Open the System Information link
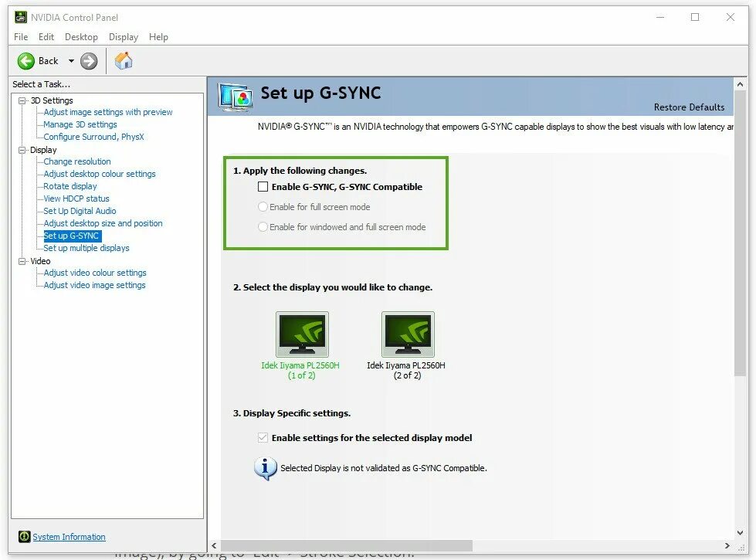The height and width of the screenshot is (560, 756). coord(69,537)
